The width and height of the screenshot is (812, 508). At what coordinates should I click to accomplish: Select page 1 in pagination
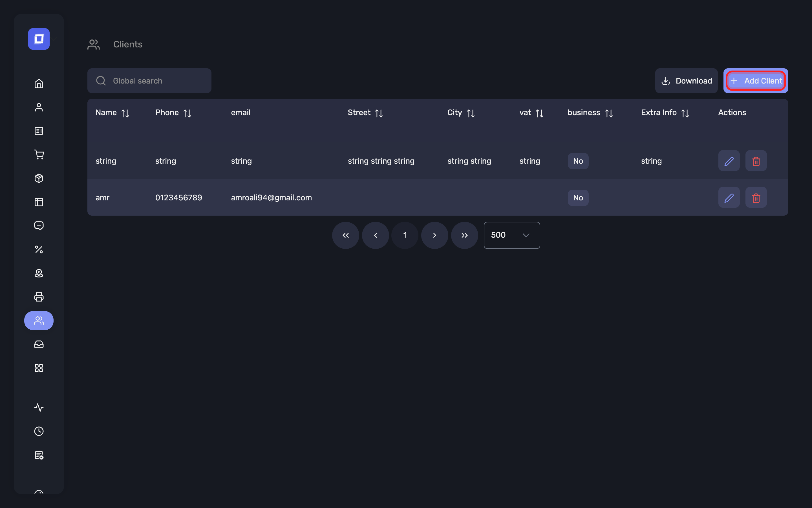click(x=405, y=235)
